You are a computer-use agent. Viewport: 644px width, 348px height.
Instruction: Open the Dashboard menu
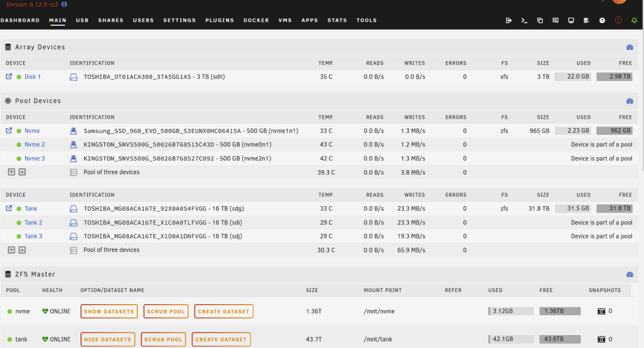coord(20,20)
